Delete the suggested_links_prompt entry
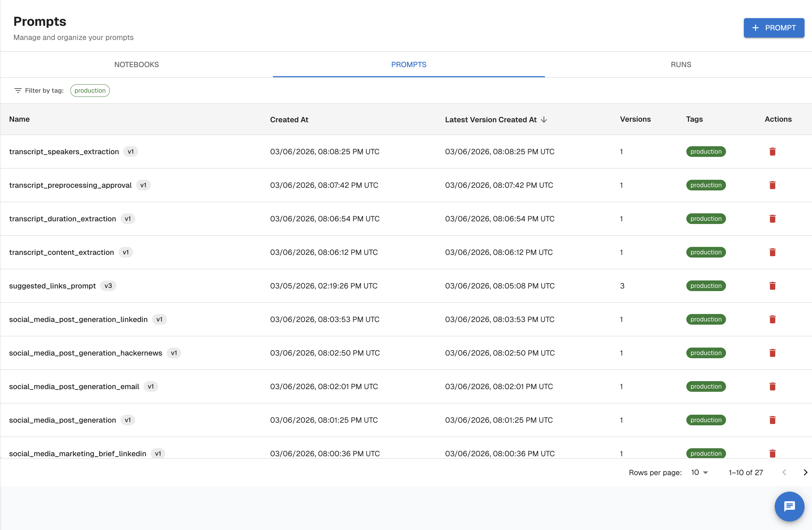This screenshot has width=812, height=530. click(x=772, y=286)
